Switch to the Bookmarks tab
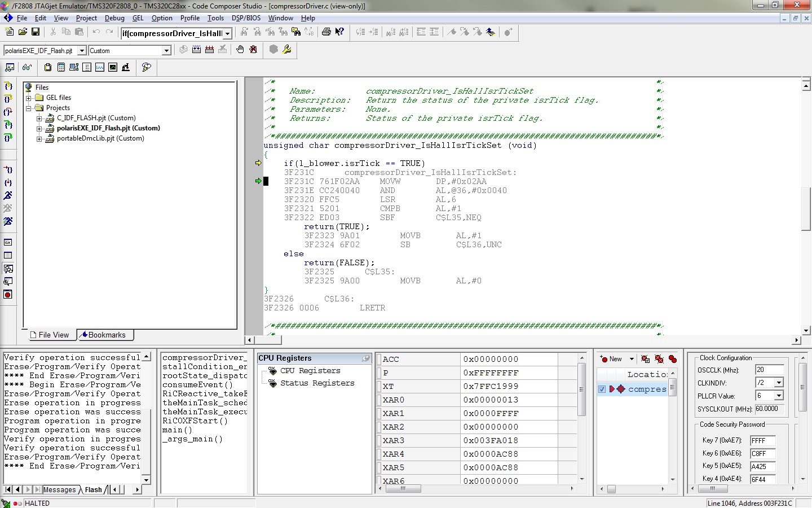The height and width of the screenshot is (508, 812). [105, 334]
